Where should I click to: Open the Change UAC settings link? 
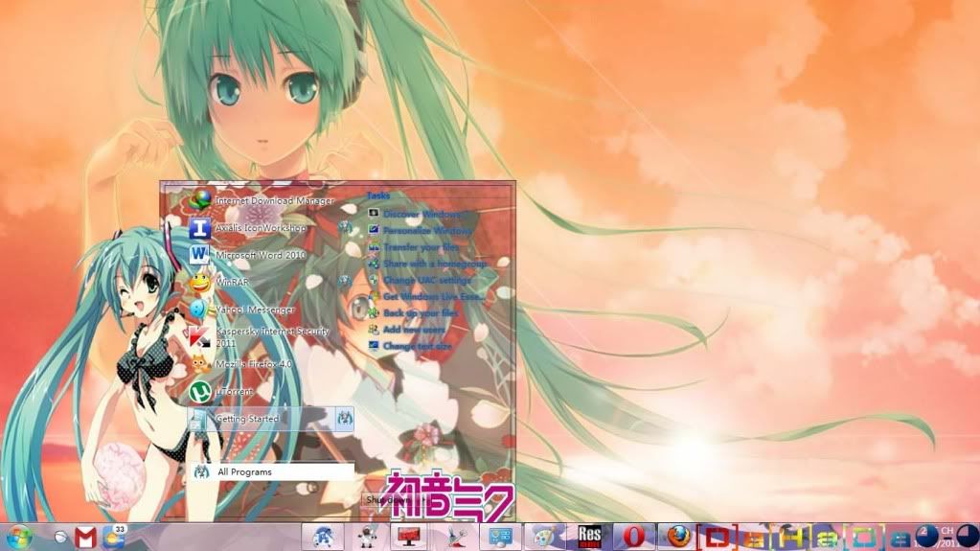(426, 280)
